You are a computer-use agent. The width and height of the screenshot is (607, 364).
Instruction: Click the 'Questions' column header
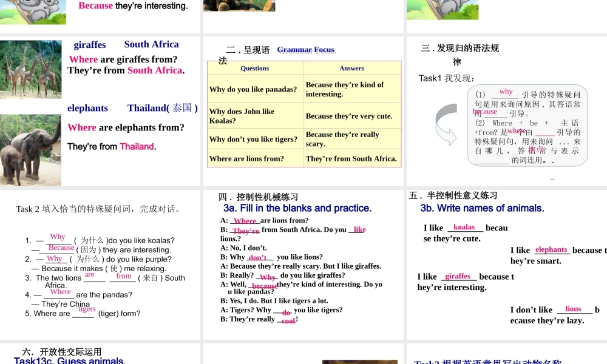pos(255,68)
